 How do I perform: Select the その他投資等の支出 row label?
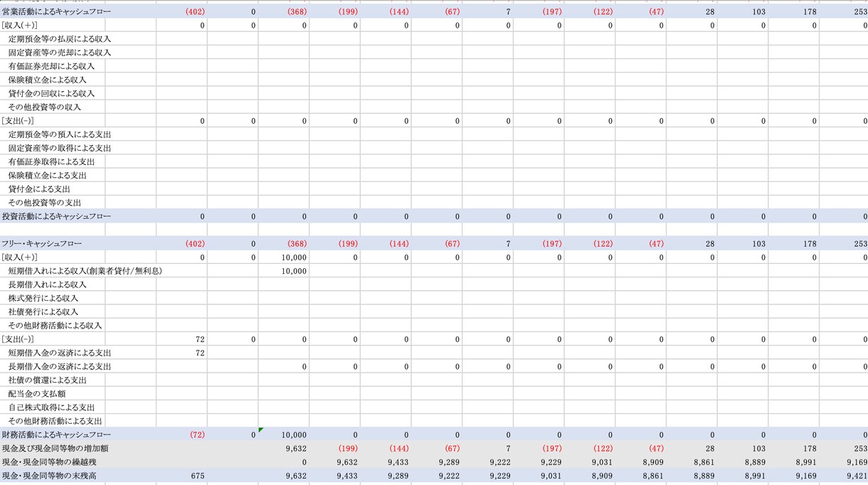(45, 203)
